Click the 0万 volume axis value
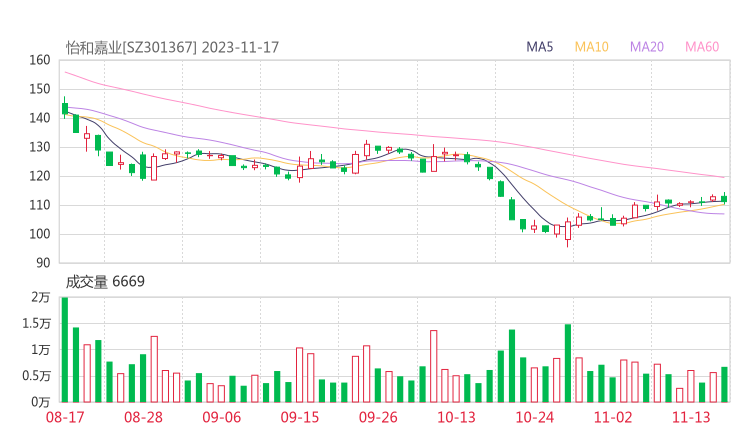740x440 pixels. [x=41, y=402]
